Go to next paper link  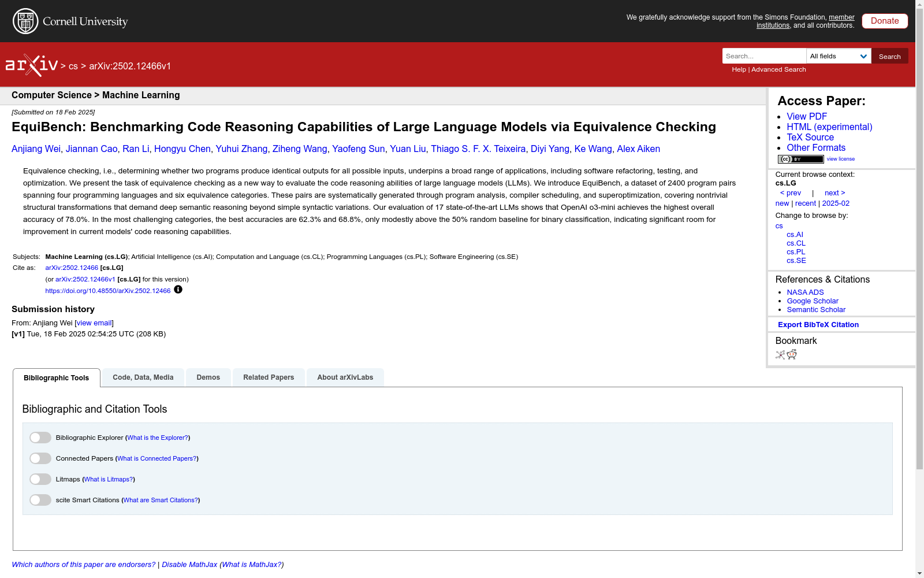835,193
